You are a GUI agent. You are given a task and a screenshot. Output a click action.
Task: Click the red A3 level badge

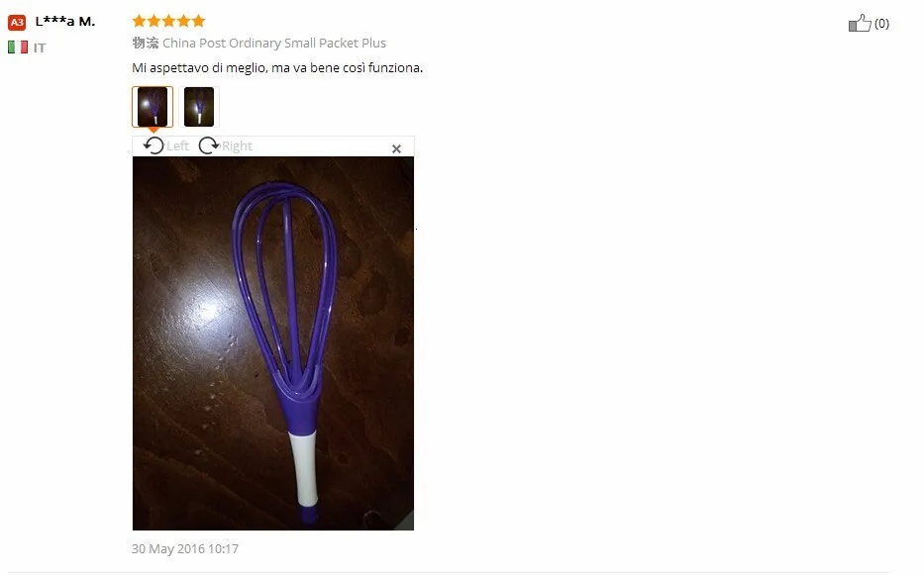pyautogui.click(x=17, y=23)
